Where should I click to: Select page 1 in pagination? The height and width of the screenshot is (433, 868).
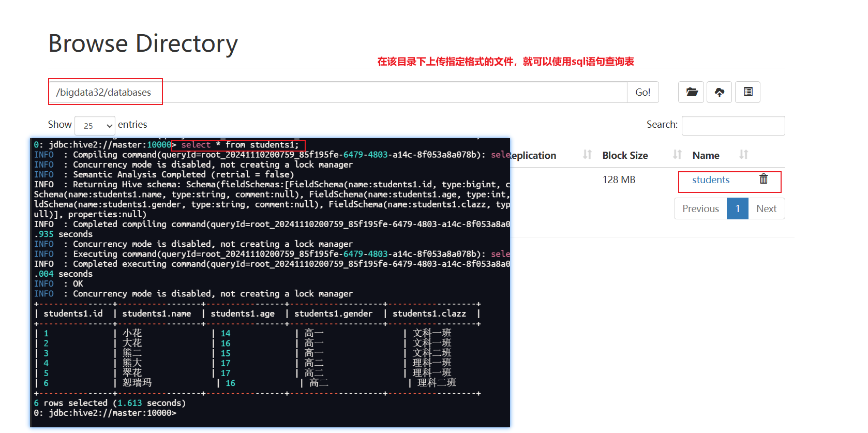(738, 208)
